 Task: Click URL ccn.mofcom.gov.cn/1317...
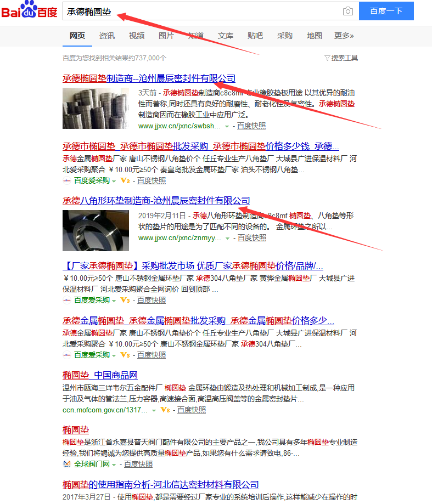click(105, 410)
